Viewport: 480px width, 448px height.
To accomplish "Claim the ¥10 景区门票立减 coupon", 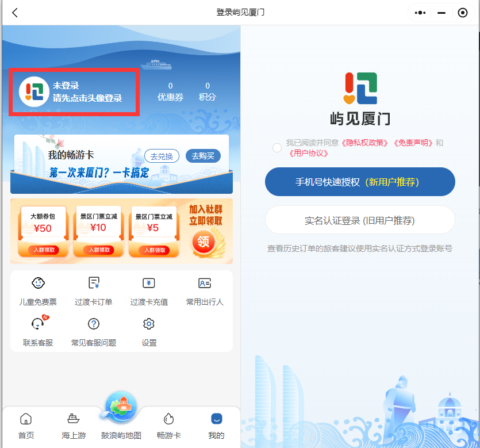I will pyautogui.click(x=98, y=232).
